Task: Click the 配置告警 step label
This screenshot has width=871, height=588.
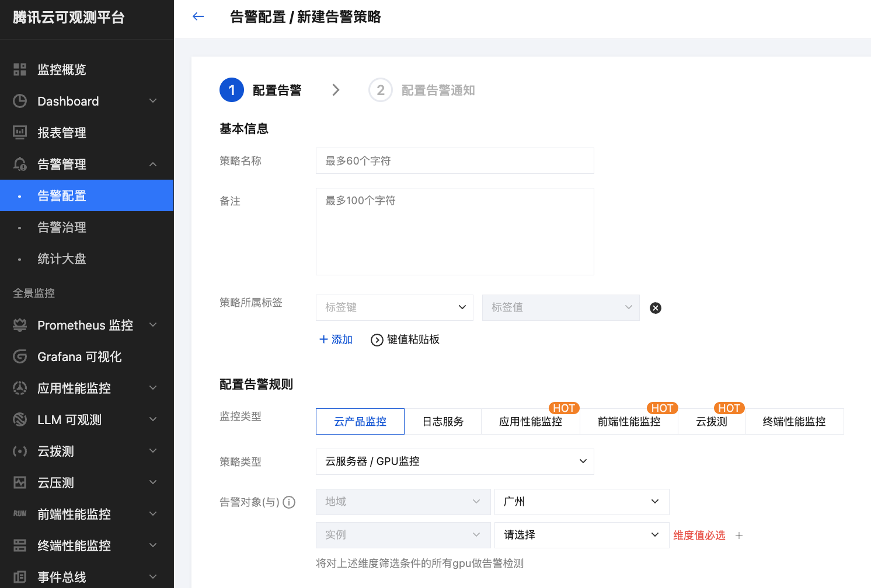Action: (x=277, y=90)
